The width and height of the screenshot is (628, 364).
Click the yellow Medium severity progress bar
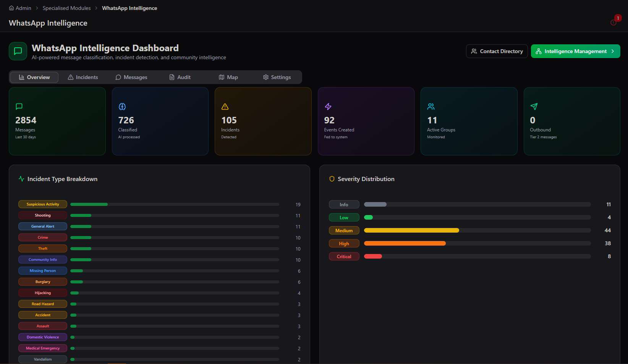(x=411, y=230)
